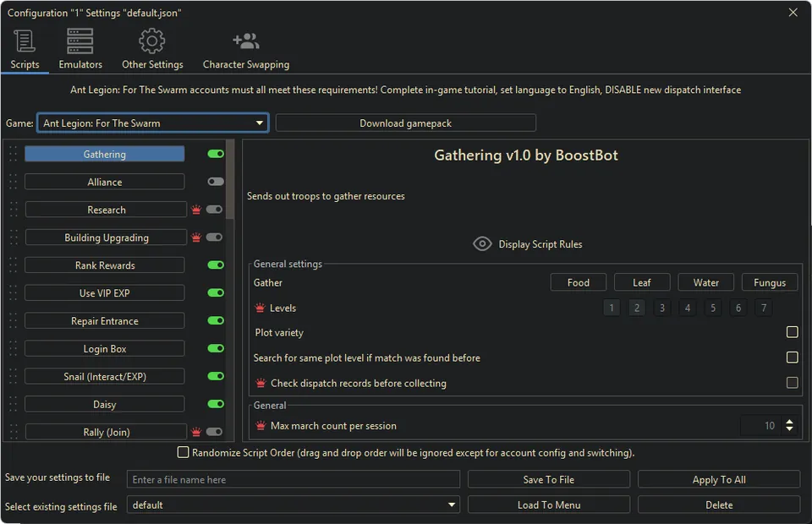Click the drag handle beside Rank Rewards
The width and height of the screenshot is (812, 524).
pos(14,265)
